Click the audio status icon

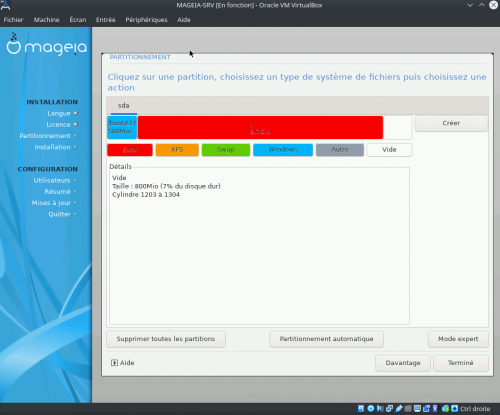(380, 408)
